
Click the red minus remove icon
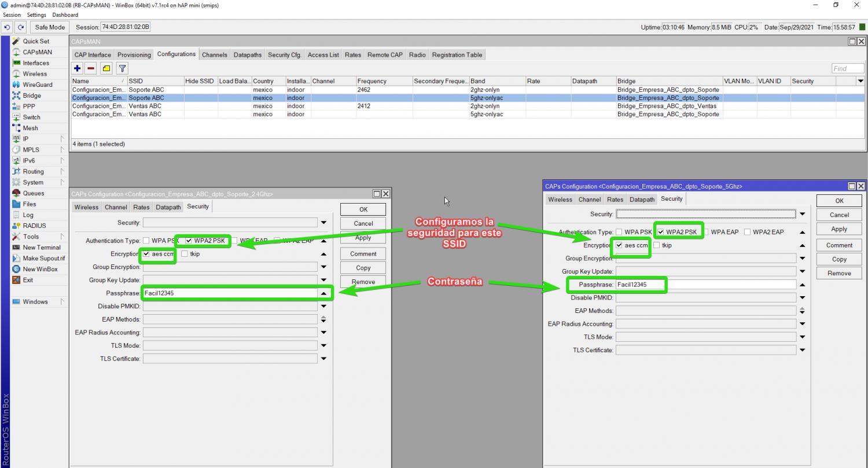point(91,68)
